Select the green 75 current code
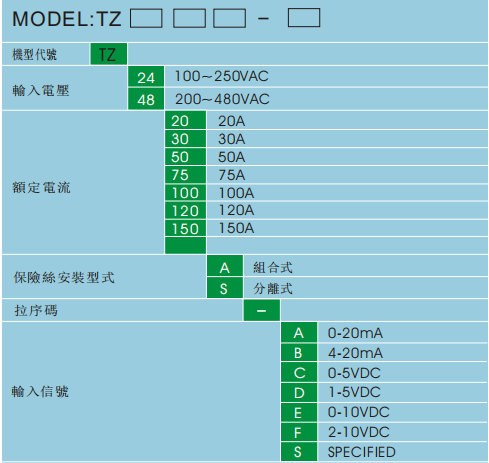The width and height of the screenshot is (489, 463). pos(185,174)
